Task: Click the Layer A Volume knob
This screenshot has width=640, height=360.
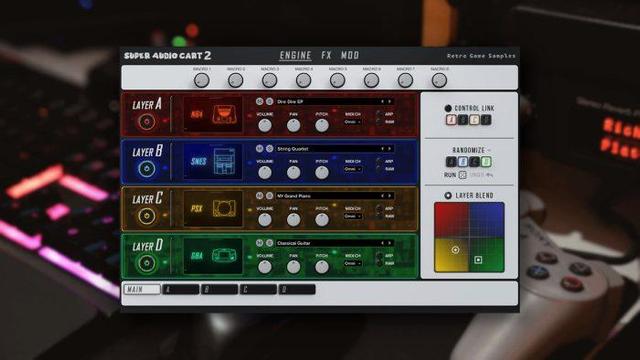Action: 265,125
